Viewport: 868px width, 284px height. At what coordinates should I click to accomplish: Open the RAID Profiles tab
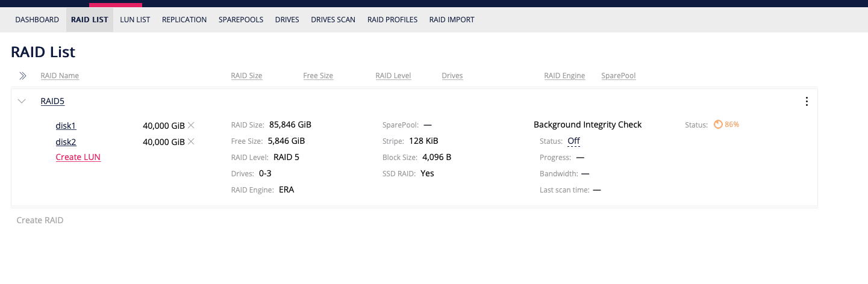coord(392,20)
